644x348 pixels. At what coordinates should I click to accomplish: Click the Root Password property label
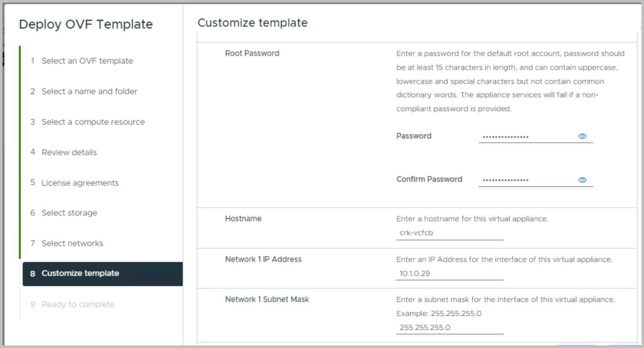click(252, 53)
